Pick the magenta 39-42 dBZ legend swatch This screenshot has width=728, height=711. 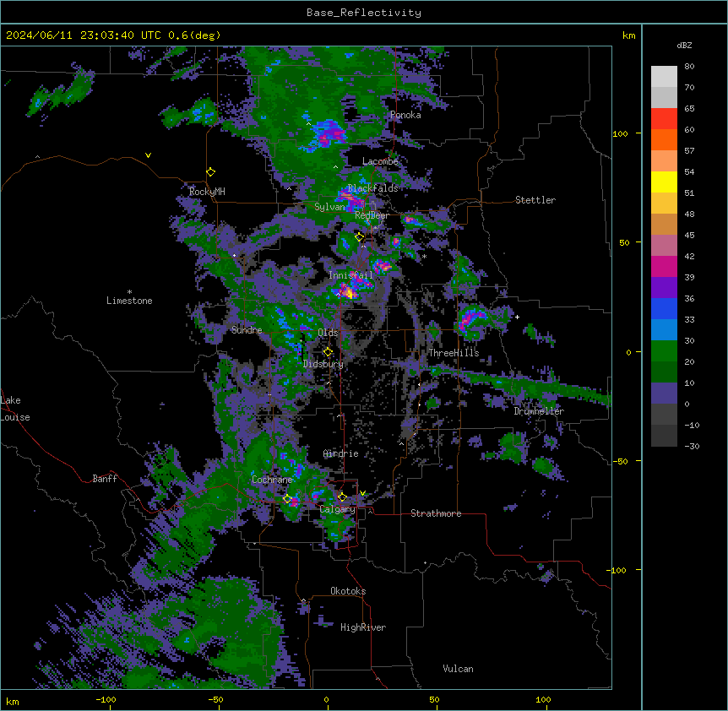point(664,266)
